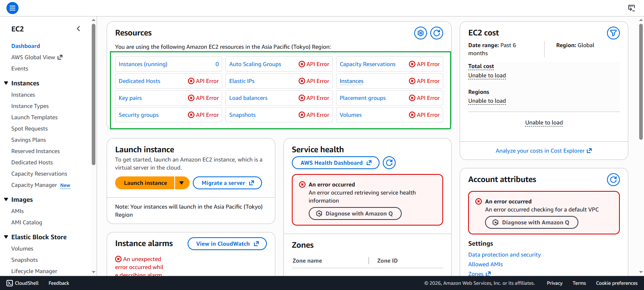Open AMIs in the sidebar

click(18, 211)
